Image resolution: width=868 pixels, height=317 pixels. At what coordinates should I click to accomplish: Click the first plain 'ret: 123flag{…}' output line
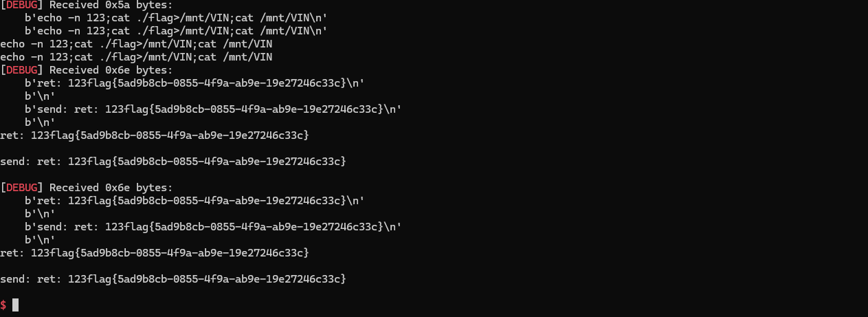[155, 135]
